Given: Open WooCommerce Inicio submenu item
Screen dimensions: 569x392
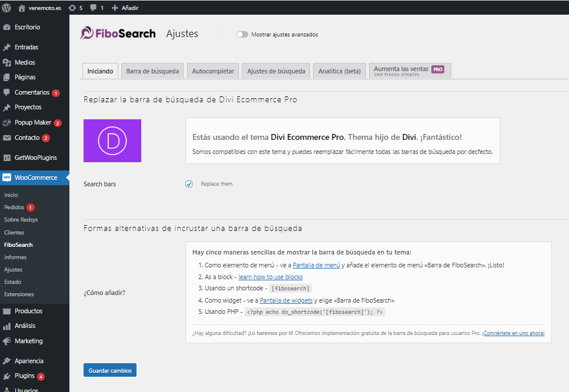Looking at the screenshot, I should [11, 195].
